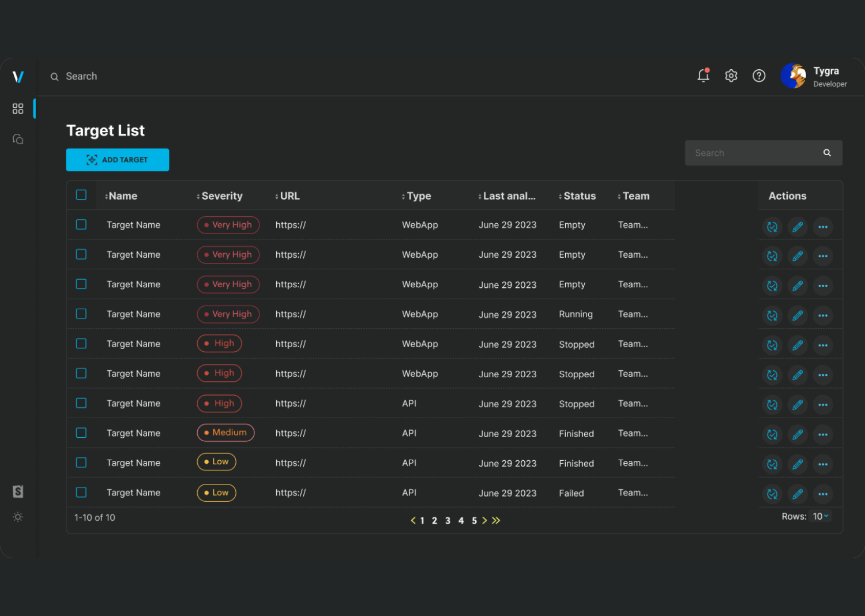Edit the High API row target
This screenshot has width=865, height=616.
(798, 405)
